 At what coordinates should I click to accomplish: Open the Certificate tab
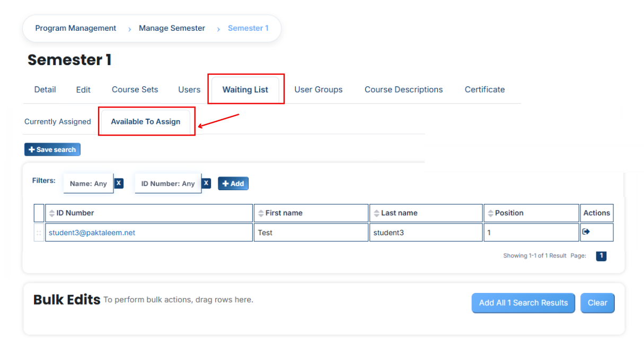click(485, 90)
